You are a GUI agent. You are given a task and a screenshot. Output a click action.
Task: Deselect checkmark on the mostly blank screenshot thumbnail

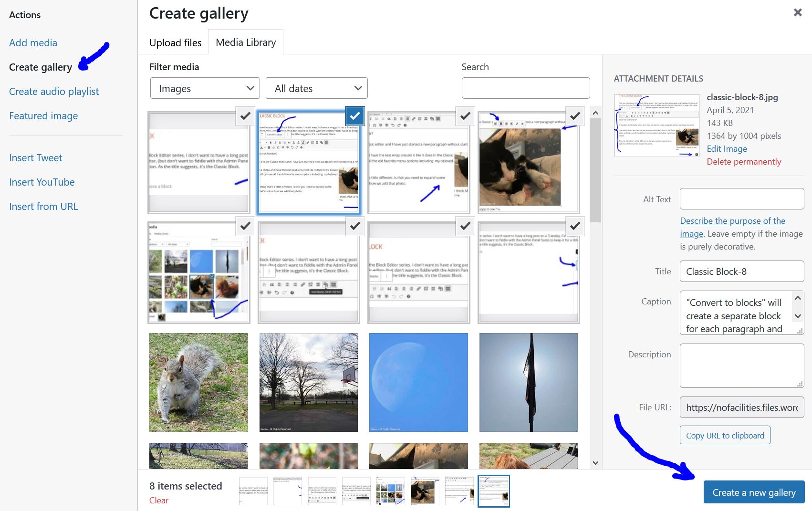[575, 226]
